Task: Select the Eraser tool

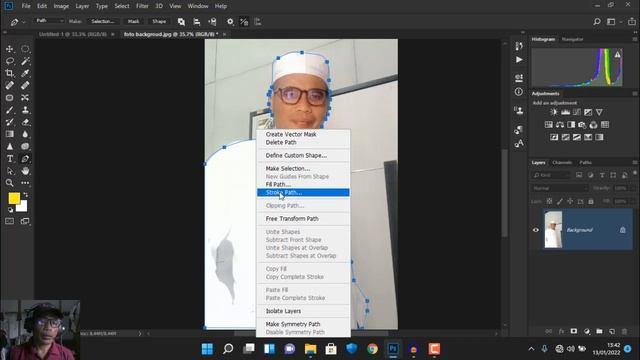Action: (25, 122)
